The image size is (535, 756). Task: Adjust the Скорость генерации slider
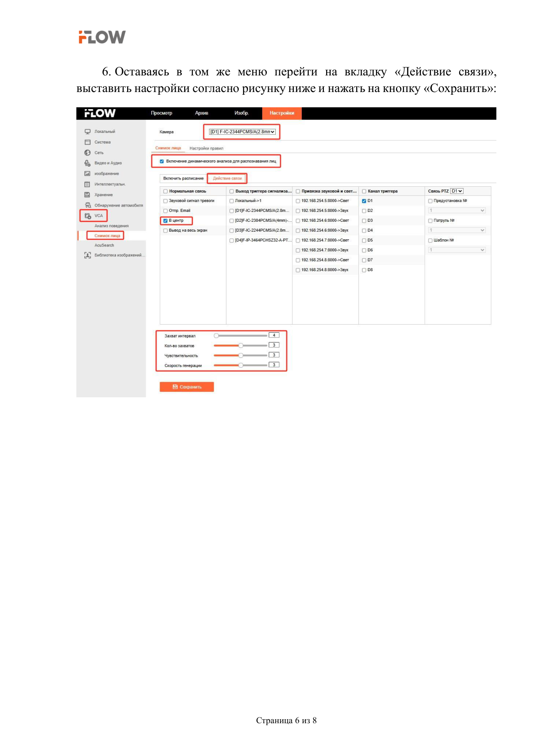pos(241,365)
